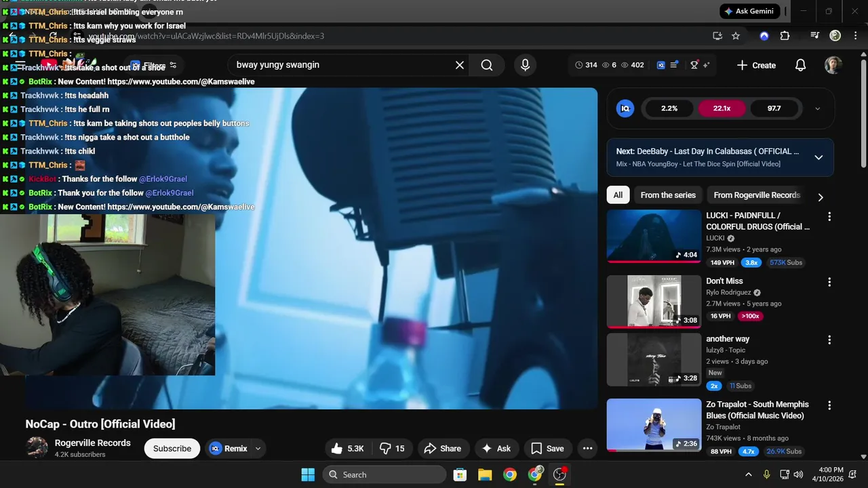Open the blue IQ toolbar icon
This screenshot has height=488, width=868.
click(661, 65)
